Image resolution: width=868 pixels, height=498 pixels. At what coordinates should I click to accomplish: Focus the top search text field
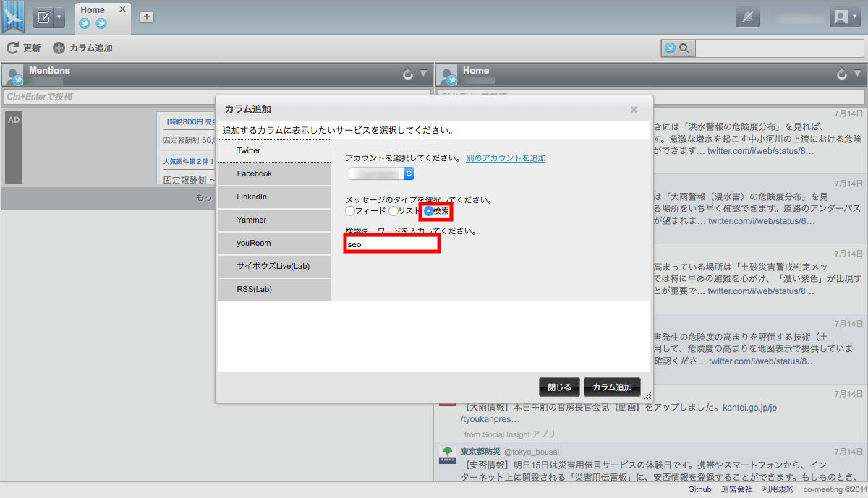[x=780, y=48]
